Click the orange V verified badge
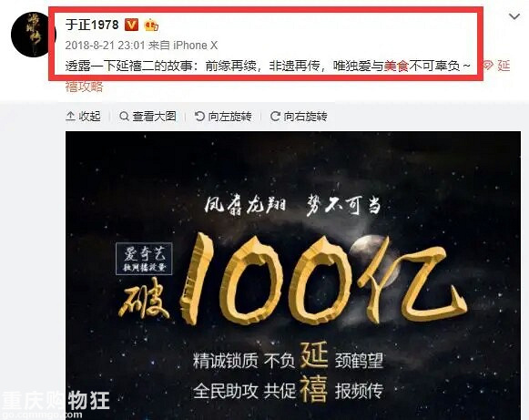This screenshot has width=529, height=420. click(132, 25)
